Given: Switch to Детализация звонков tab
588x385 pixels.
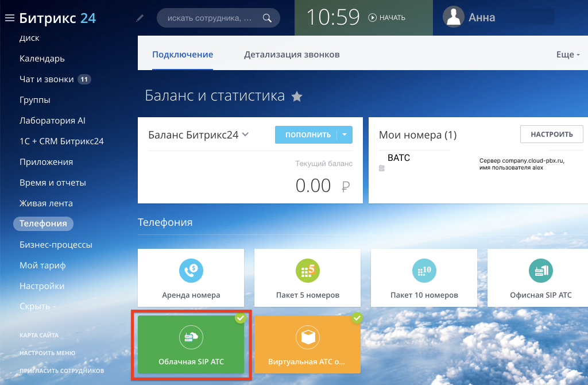Looking at the screenshot, I should (292, 55).
